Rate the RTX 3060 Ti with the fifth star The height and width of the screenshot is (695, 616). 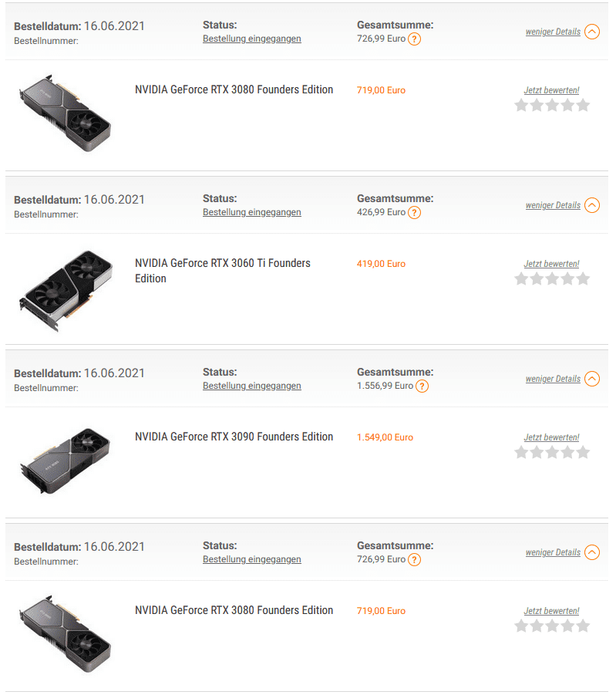point(583,278)
